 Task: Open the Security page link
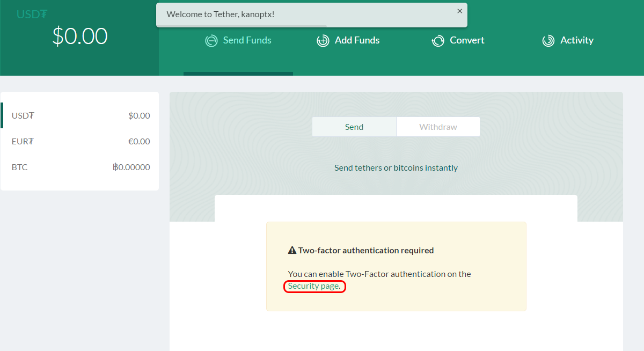[313, 286]
